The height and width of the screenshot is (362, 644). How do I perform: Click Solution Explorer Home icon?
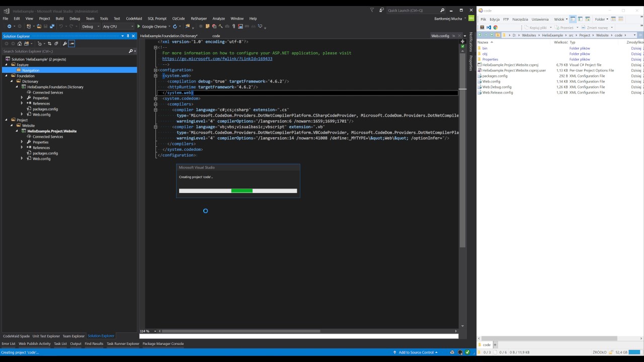tap(20, 43)
